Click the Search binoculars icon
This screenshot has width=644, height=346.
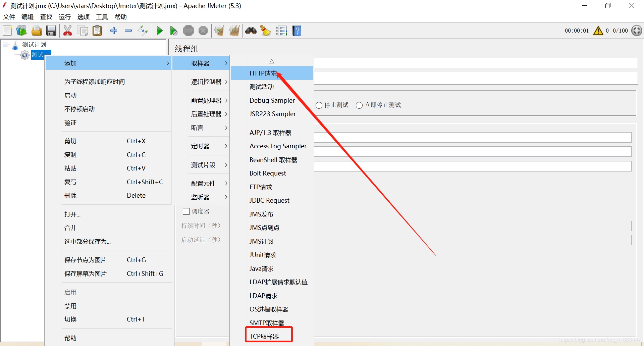[x=251, y=31]
